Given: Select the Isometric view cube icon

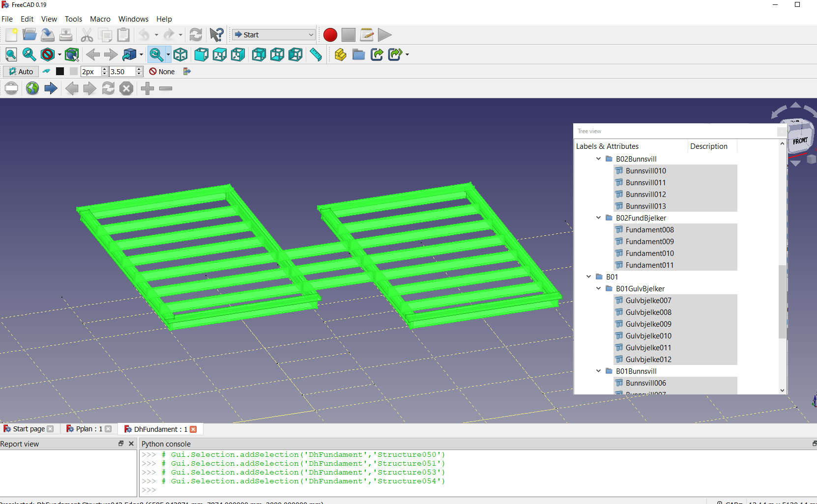Looking at the screenshot, I should click(180, 55).
